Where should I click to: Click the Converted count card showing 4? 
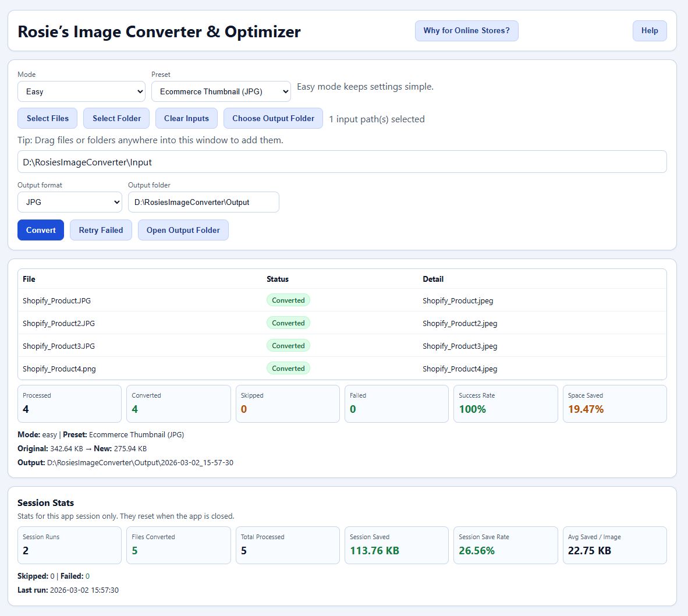click(x=179, y=403)
